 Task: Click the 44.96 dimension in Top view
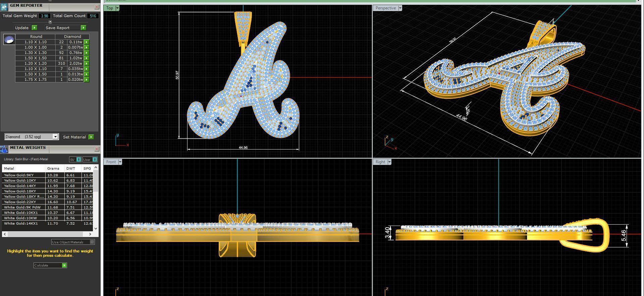click(243, 147)
